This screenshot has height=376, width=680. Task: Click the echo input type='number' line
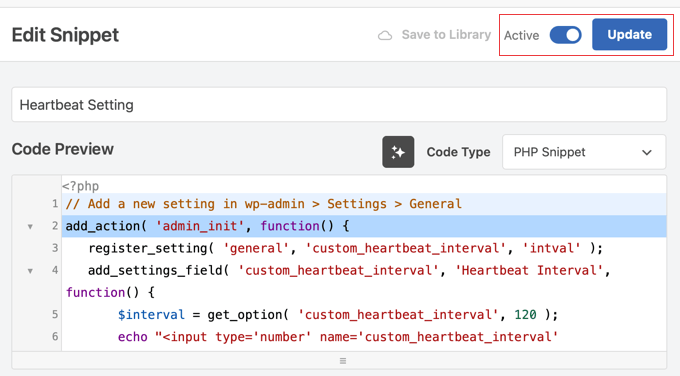coord(337,337)
